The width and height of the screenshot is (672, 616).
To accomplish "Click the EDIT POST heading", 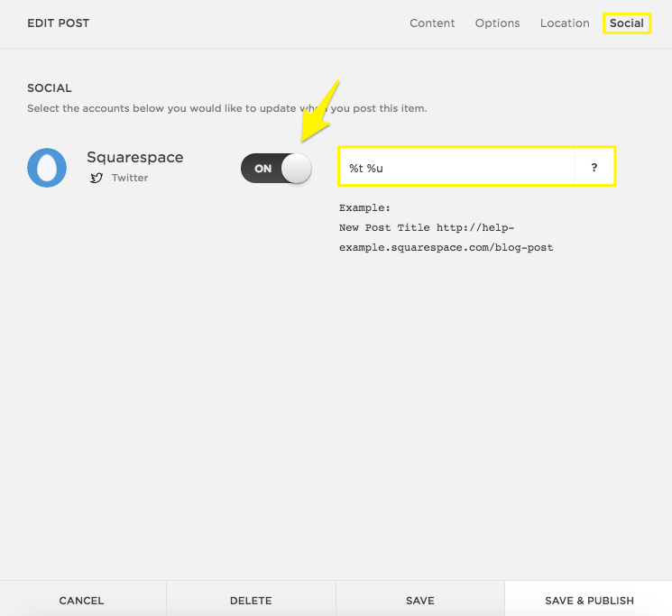I will click(x=59, y=23).
